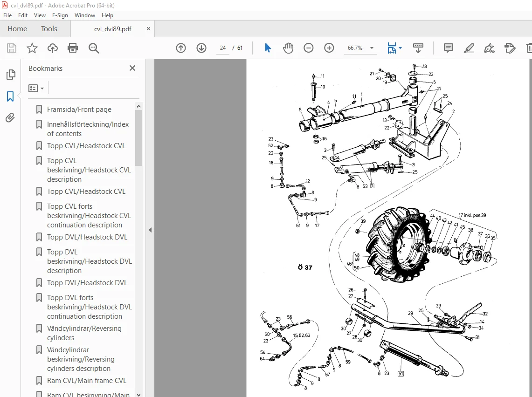
Task: Click the Stamp tool icon
Action: [510, 48]
